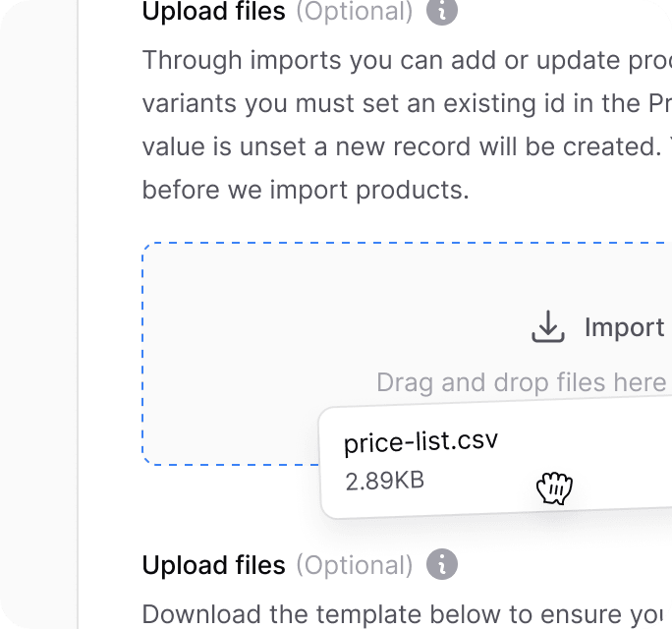
Task: Select the Import label in the dropzone
Action: click(x=625, y=327)
